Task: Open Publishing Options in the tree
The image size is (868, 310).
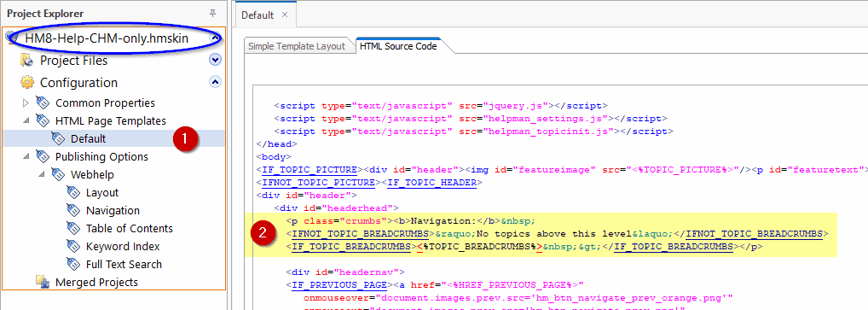Action: [x=101, y=156]
